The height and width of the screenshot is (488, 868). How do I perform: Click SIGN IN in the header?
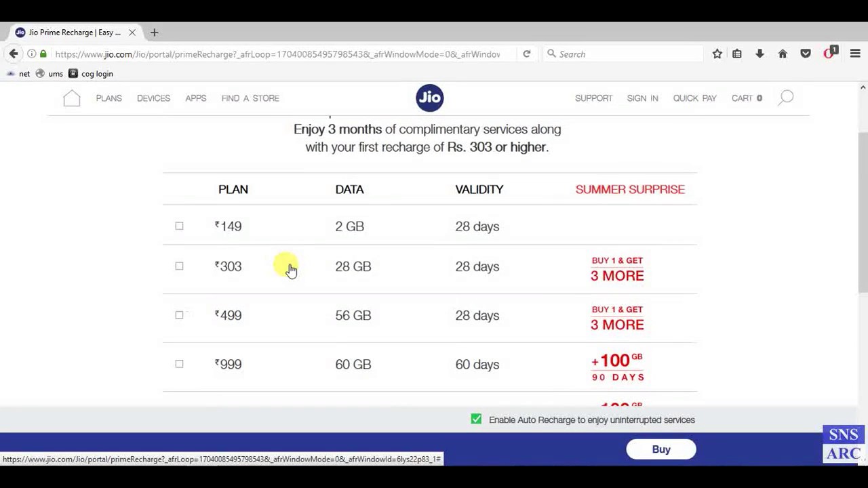[x=642, y=98]
